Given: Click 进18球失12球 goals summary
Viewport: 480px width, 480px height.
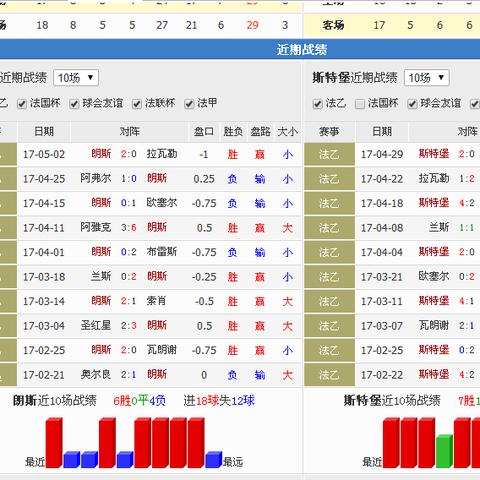Looking at the screenshot, I should click(219, 401).
